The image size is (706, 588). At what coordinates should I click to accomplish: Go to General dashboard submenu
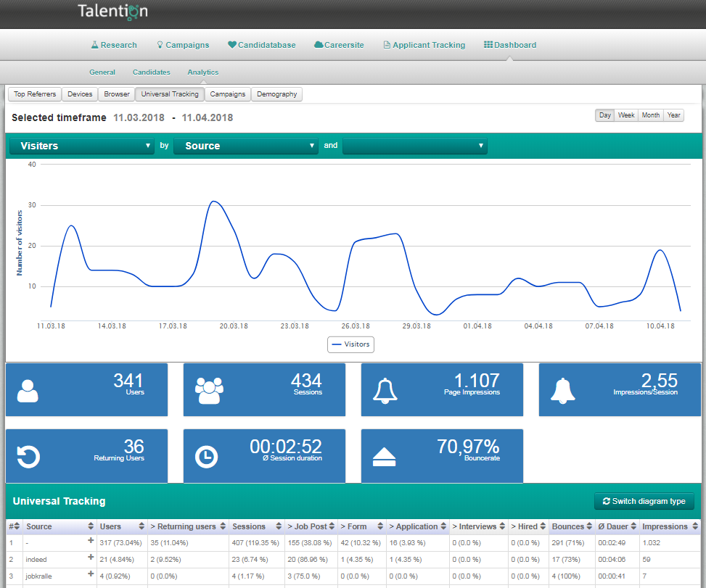[x=102, y=72]
